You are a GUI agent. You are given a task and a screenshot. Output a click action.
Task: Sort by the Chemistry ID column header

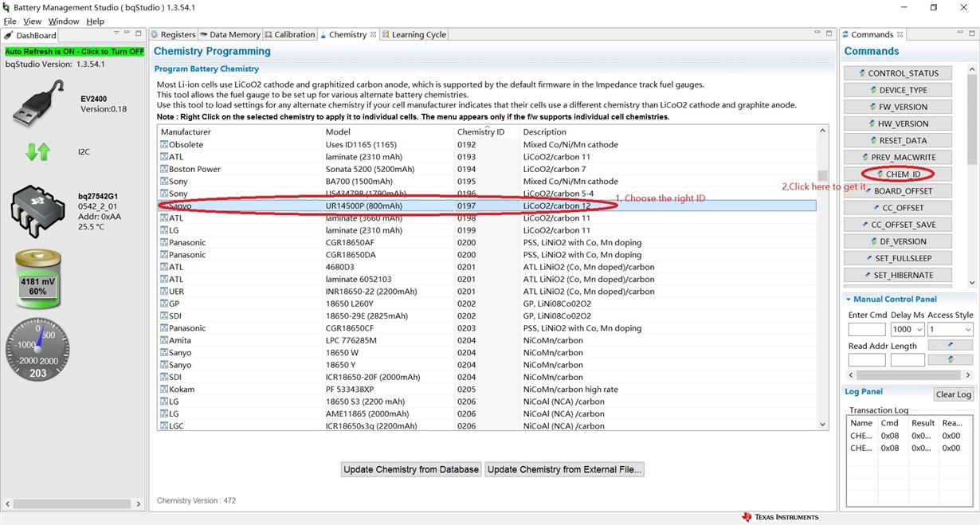(487, 131)
